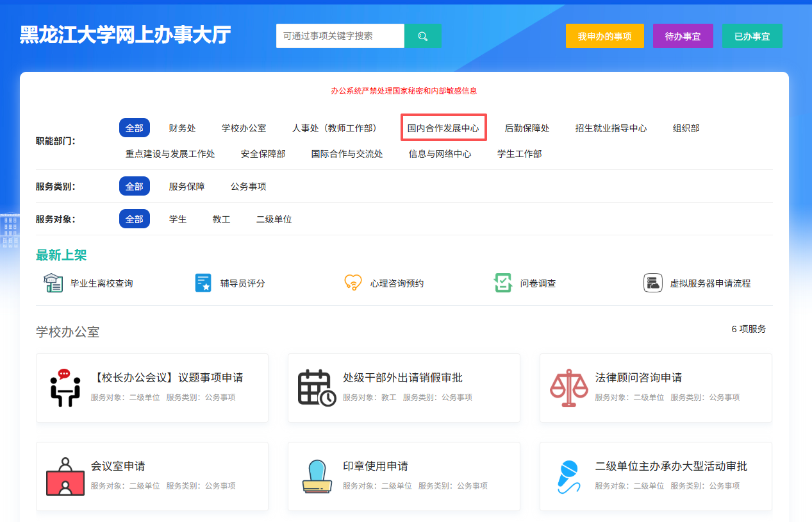
Task: Select 学生 under service target filter
Action: 178,219
